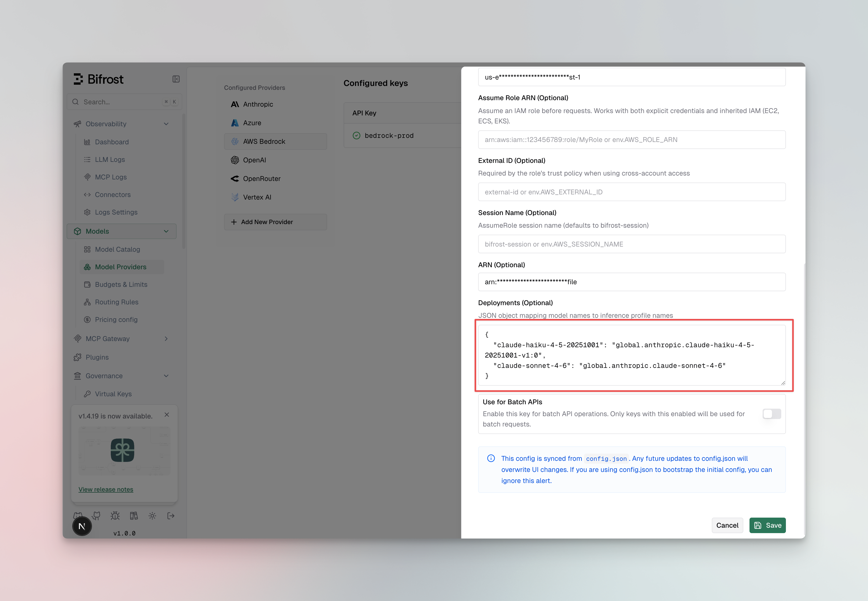Click the bug report icon
The width and height of the screenshot is (868, 601).
point(115,516)
